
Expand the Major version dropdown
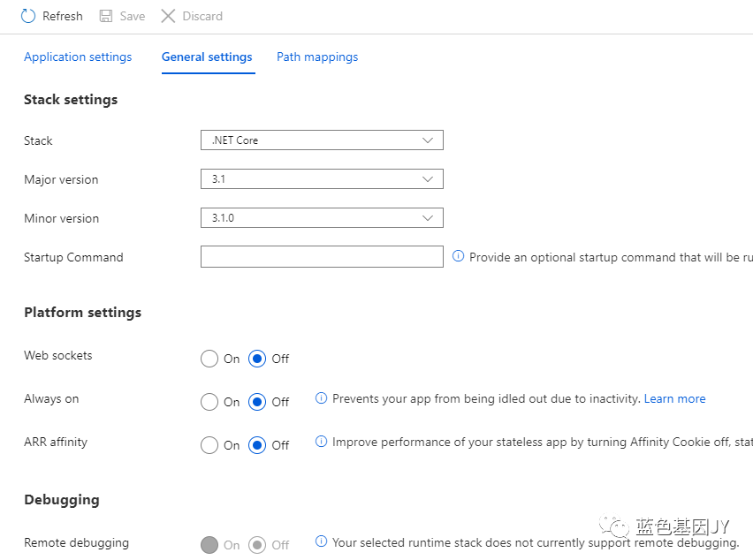[322, 178]
